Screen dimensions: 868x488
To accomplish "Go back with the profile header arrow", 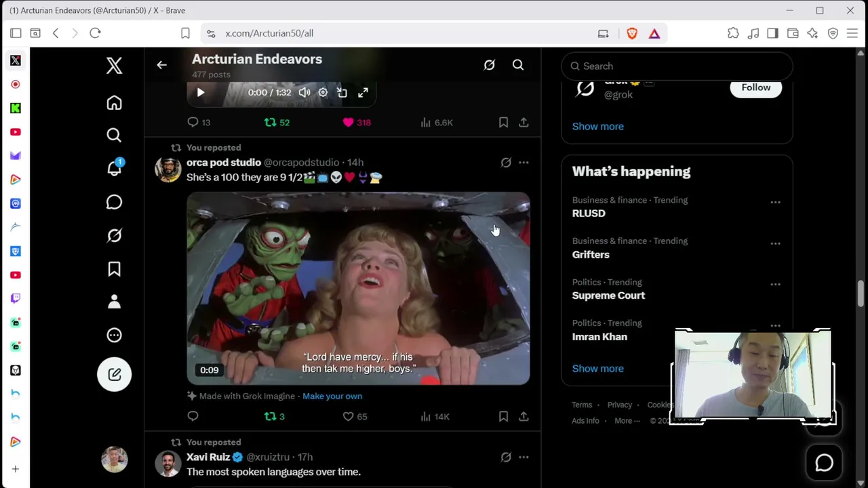I will coord(161,65).
